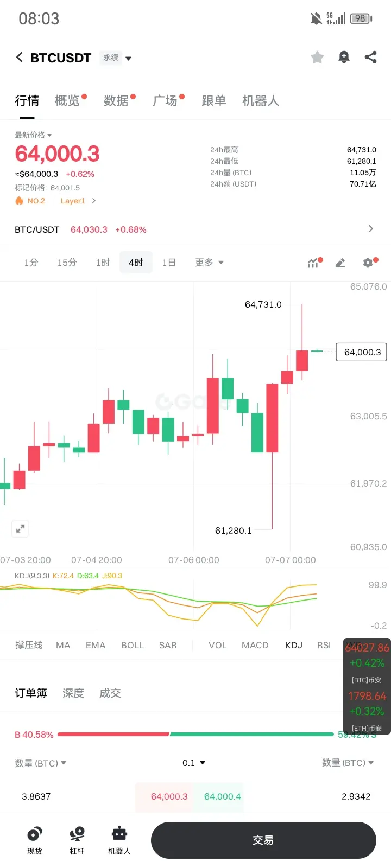
Task: Tap the 交易 trade button
Action: [x=263, y=840]
